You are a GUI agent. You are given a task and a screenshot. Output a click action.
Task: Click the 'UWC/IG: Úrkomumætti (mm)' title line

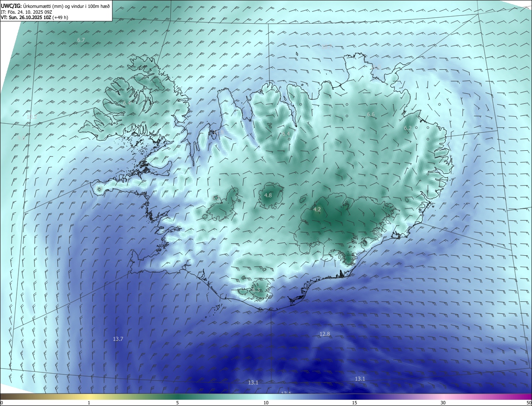tap(55, 6)
